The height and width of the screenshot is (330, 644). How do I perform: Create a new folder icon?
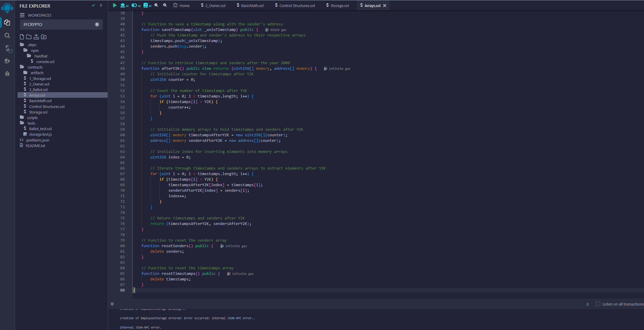click(29, 37)
